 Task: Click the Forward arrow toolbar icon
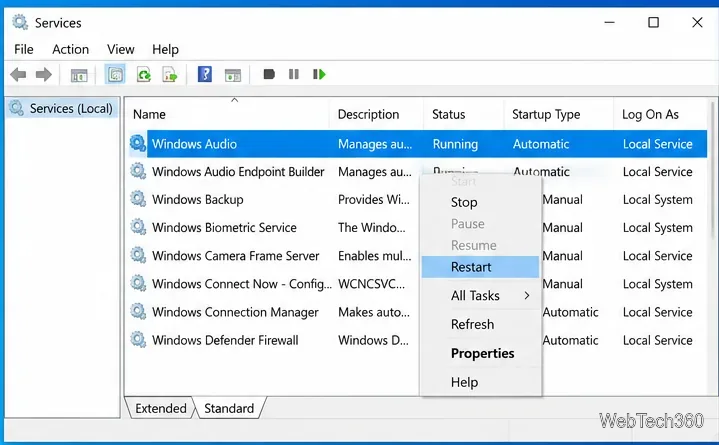pyautogui.click(x=44, y=74)
